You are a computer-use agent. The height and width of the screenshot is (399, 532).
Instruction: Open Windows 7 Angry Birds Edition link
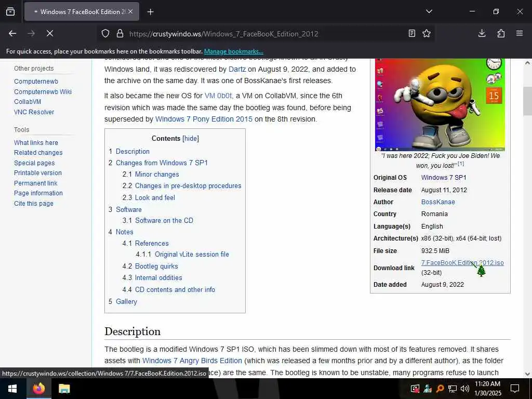(192, 361)
